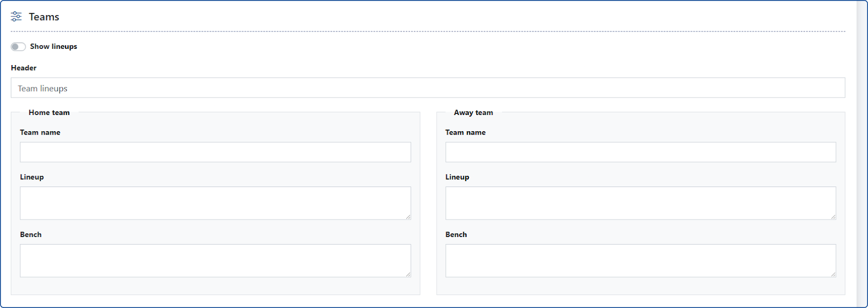Select the Home team Bench textarea
Viewport: 868px width, 308px height.
tap(215, 260)
